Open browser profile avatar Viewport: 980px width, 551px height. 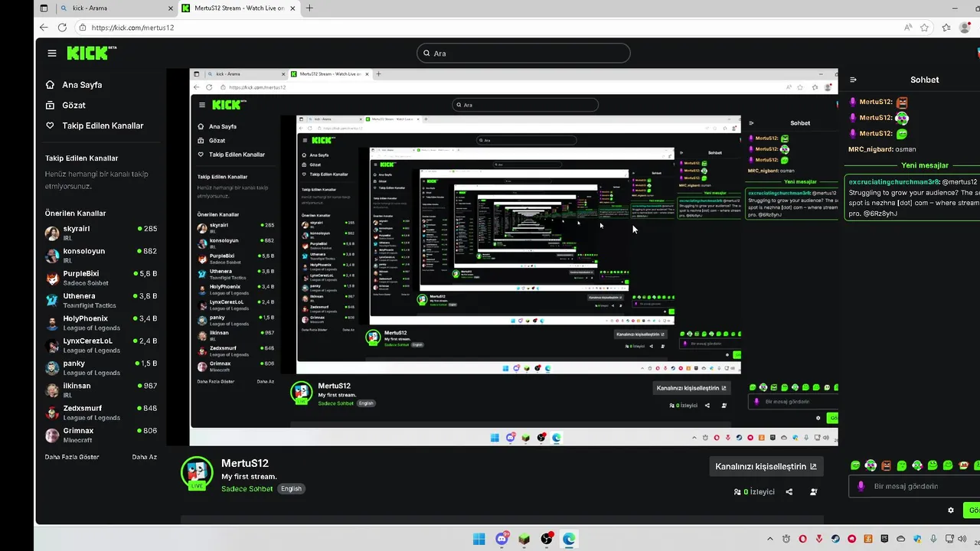point(965,28)
